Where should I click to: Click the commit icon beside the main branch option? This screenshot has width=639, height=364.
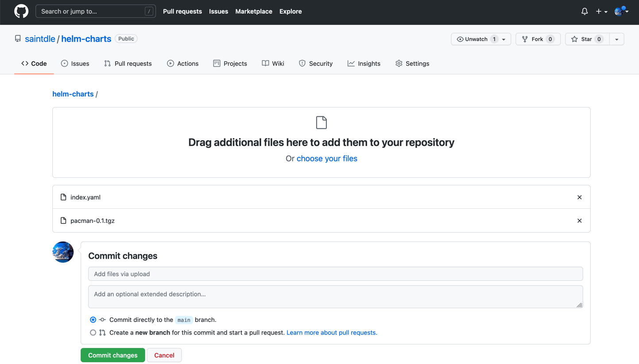pyautogui.click(x=102, y=320)
